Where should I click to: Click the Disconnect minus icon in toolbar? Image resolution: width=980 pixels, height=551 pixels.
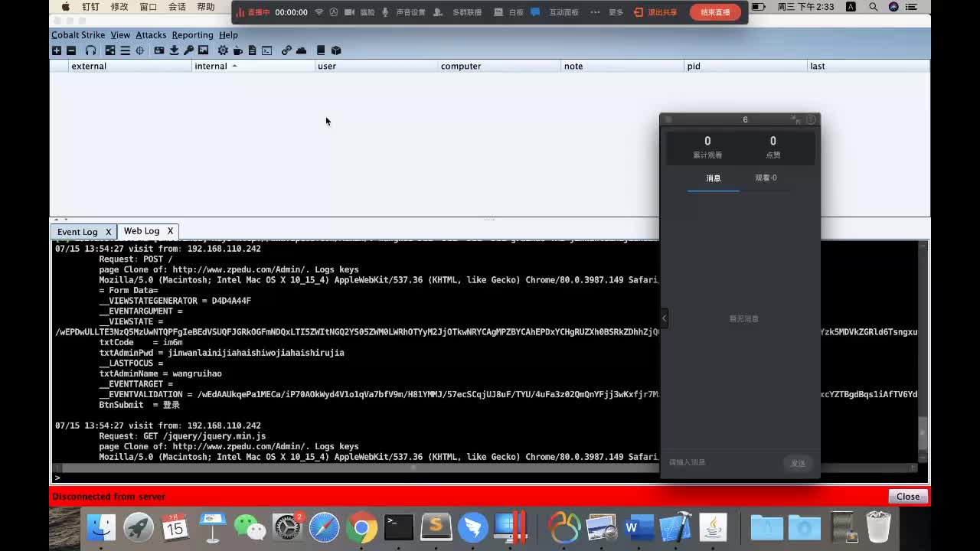point(71,51)
